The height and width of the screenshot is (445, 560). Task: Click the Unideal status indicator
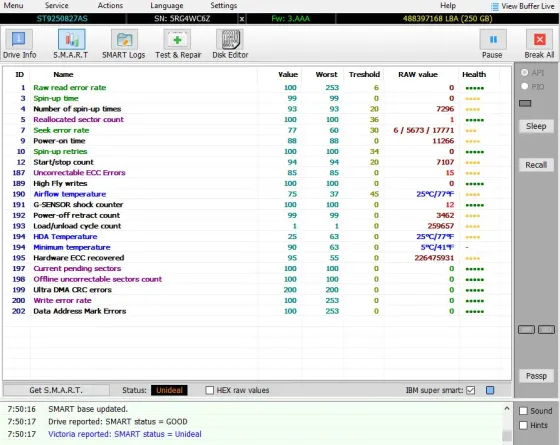point(169,390)
